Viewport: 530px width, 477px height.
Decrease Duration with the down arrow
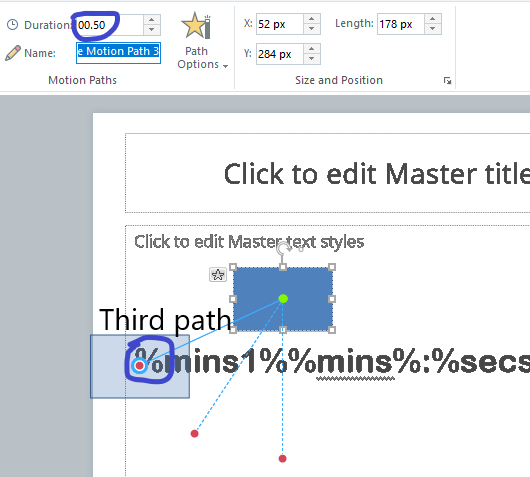(x=152, y=30)
